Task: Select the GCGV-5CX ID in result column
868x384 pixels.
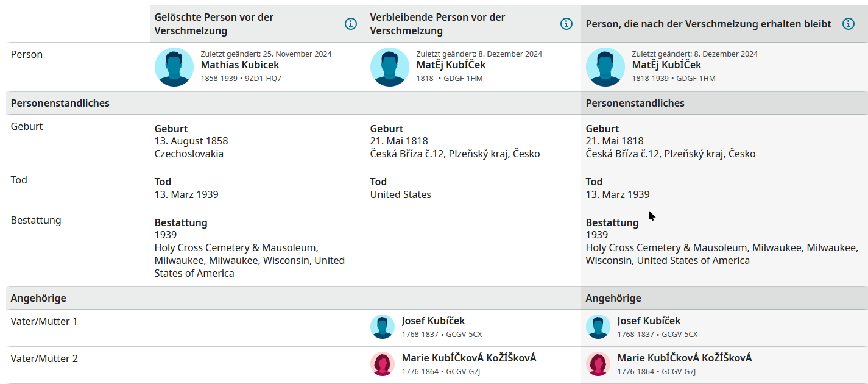Action: click(680, 335)
